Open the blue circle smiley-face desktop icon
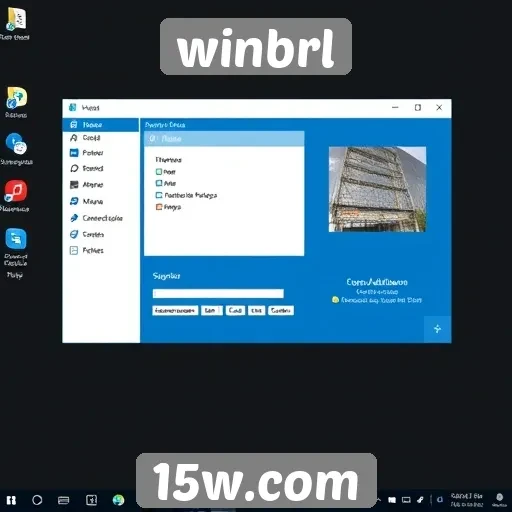Viewport: 512px width, 512px height. tap(16, 144)
